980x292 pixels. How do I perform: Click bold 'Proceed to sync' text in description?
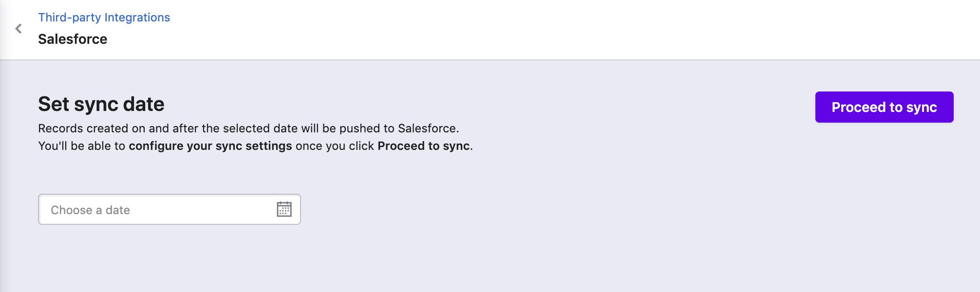423,146
